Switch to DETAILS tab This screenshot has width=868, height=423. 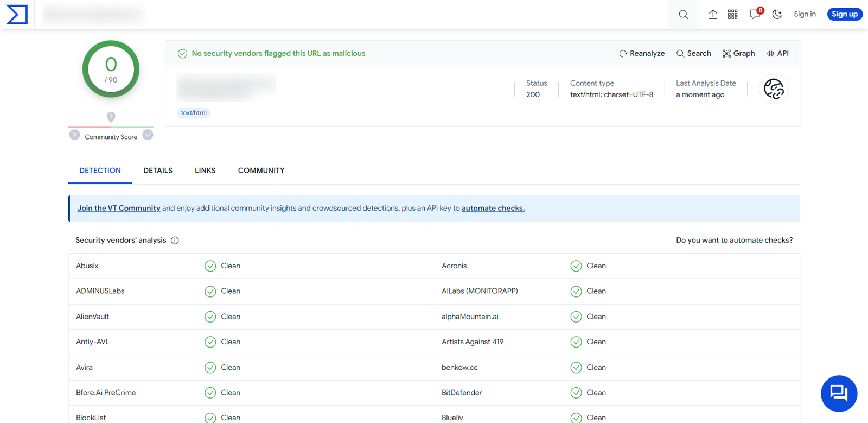coord(158,171)
